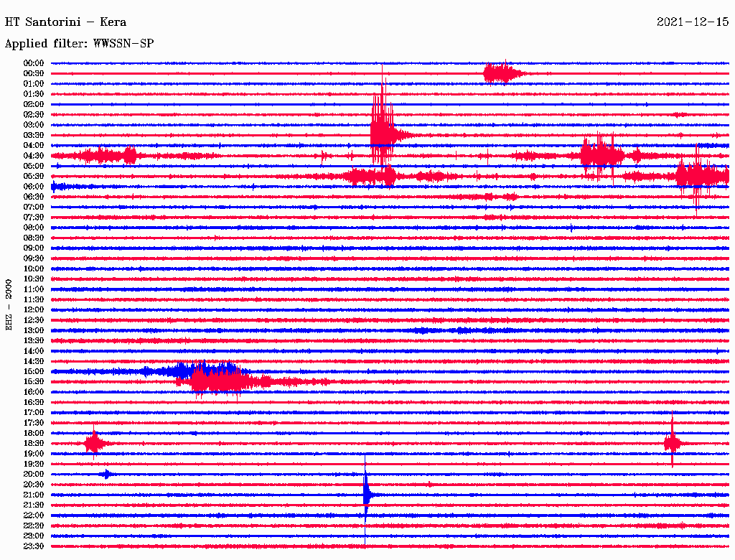Click the red seismic burst on the 00:30 trace
735x560 pixels.
click(x=504, y=73)
